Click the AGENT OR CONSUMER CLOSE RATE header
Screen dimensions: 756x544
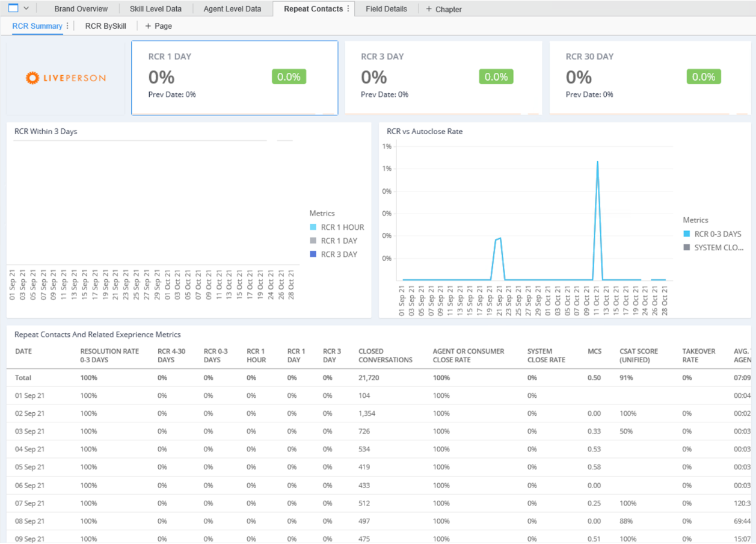pyautogui.click(x=469, y=356)
